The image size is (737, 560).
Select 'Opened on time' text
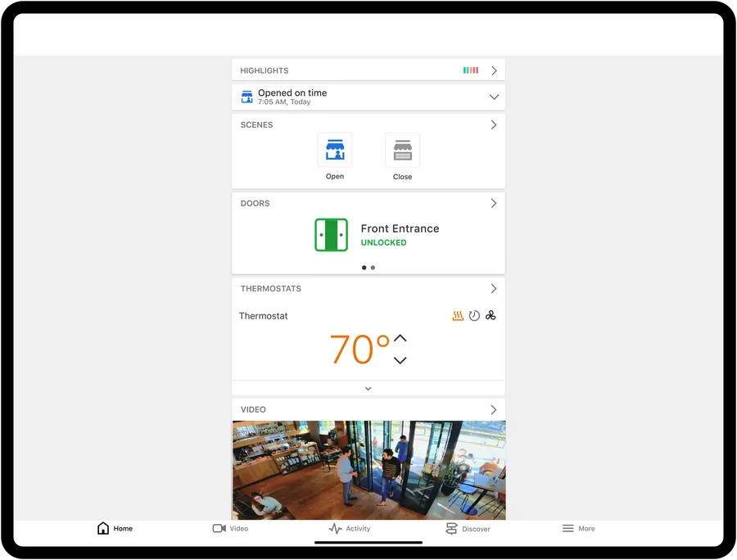[x=292, y=93]
